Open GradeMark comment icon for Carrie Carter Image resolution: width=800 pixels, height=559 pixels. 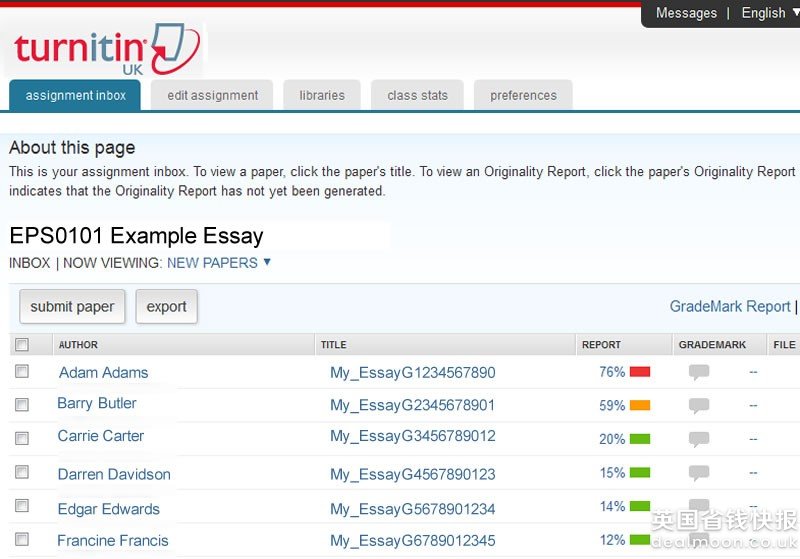(698, 439)
